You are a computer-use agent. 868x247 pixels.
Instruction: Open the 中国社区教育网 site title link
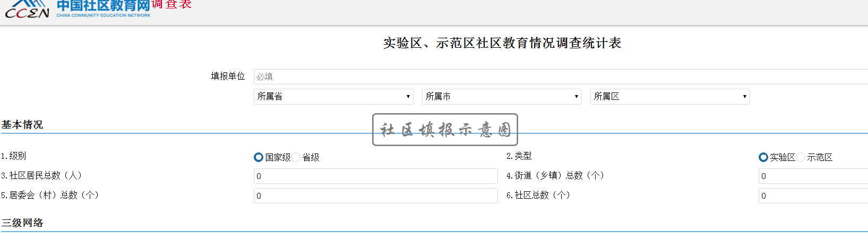(104, 6)
